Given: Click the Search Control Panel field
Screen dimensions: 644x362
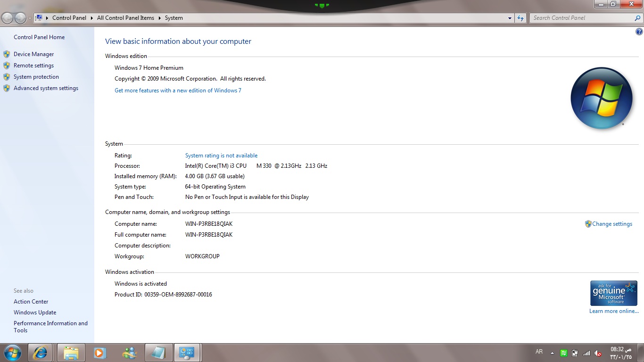Looking at the screenshot, I should click(x=581, y=18).
